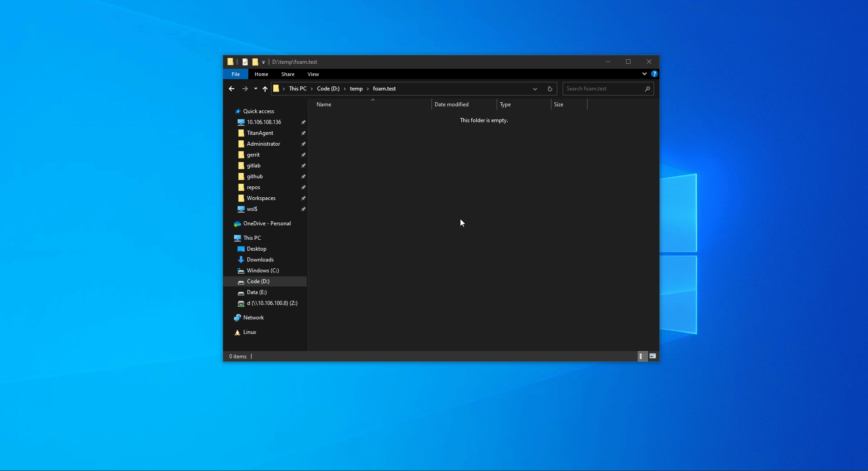Viewport: 868px width, 471px height.
Task: Switch to the Share ribbon tab
Action: point(288,74)
